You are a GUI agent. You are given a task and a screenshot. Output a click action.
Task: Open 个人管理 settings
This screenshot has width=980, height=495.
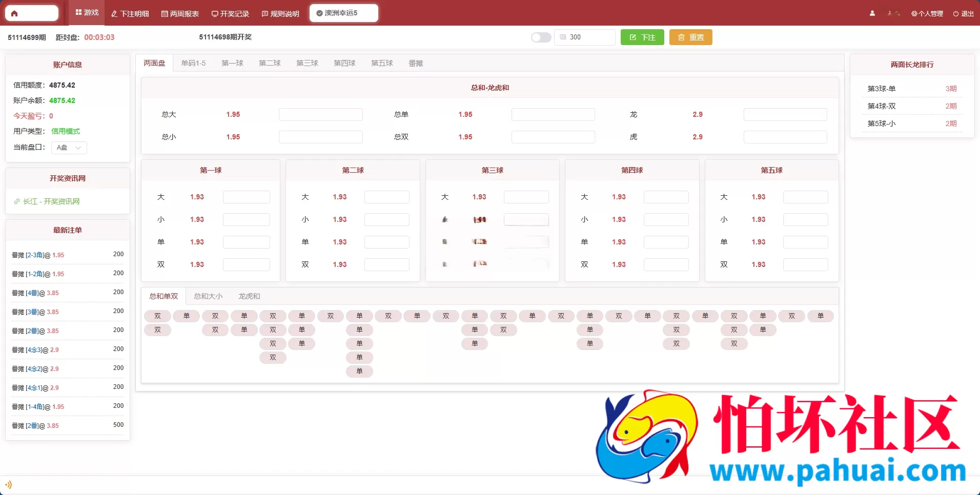point(927,14)
